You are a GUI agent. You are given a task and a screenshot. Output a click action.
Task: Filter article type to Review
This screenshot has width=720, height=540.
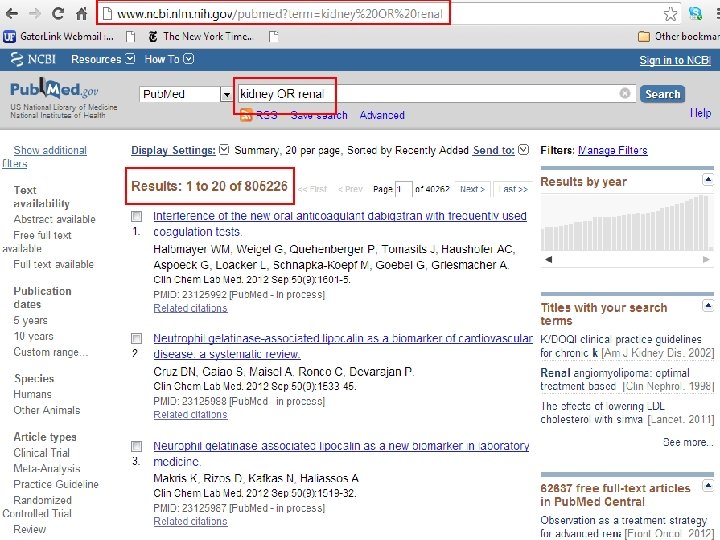[29, 529]
